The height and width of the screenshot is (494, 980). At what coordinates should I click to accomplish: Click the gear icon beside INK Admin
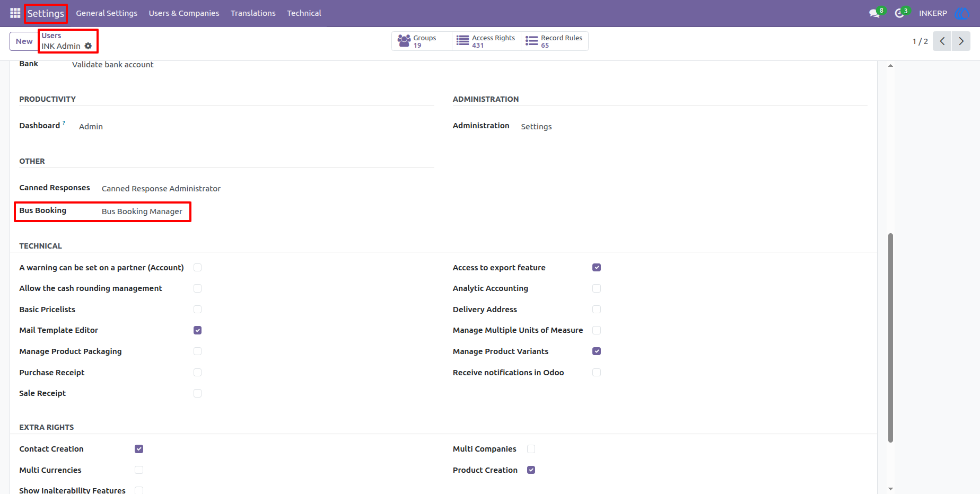[88, 46]
